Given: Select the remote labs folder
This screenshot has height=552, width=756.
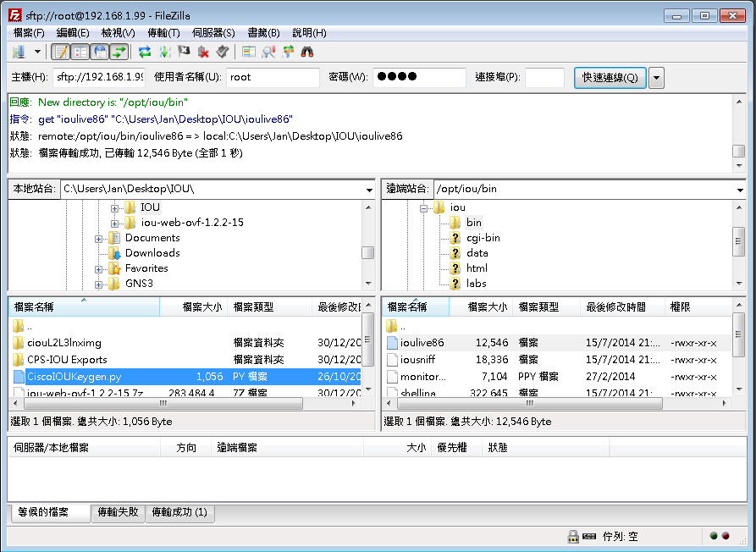Looking at the screenshot, I should [476, 284].
